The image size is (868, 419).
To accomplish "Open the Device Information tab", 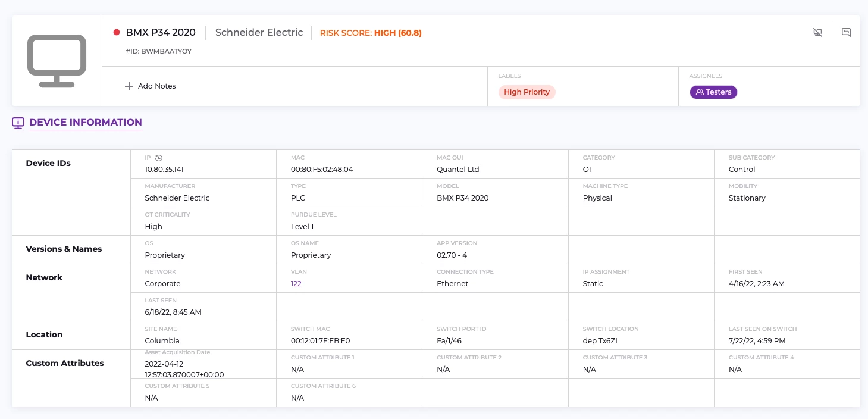I will tap(85, 123).
